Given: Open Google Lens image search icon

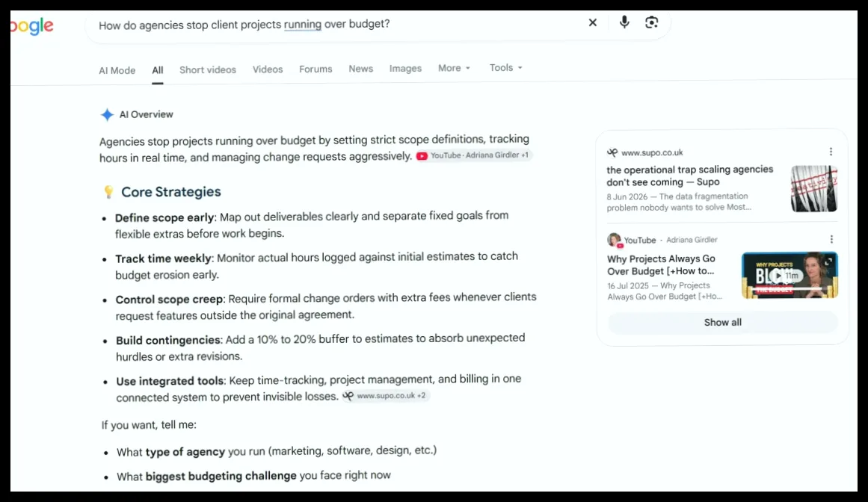Looking at the screenshot, I should 651,22.
